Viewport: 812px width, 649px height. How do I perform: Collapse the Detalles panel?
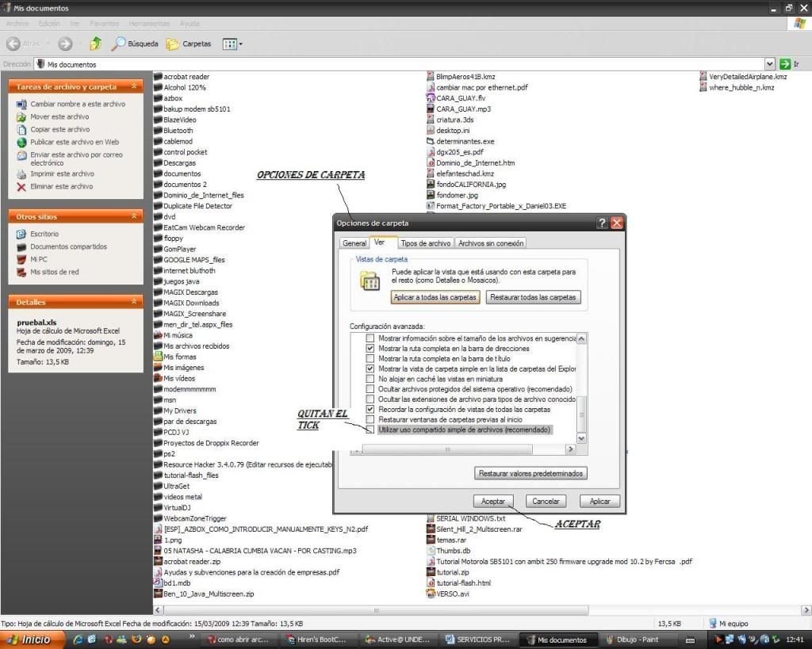pyautogui.click(x=134, y=302)
